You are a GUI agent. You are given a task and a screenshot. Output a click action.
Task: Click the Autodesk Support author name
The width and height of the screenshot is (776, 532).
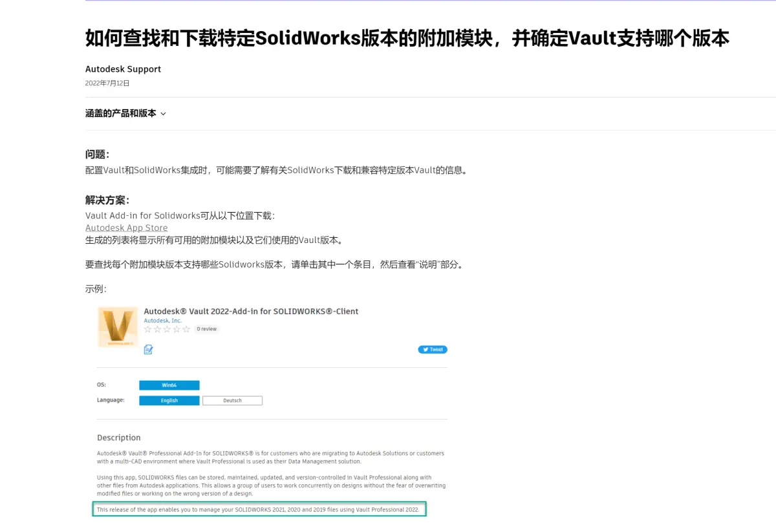[x=123, y=69]
